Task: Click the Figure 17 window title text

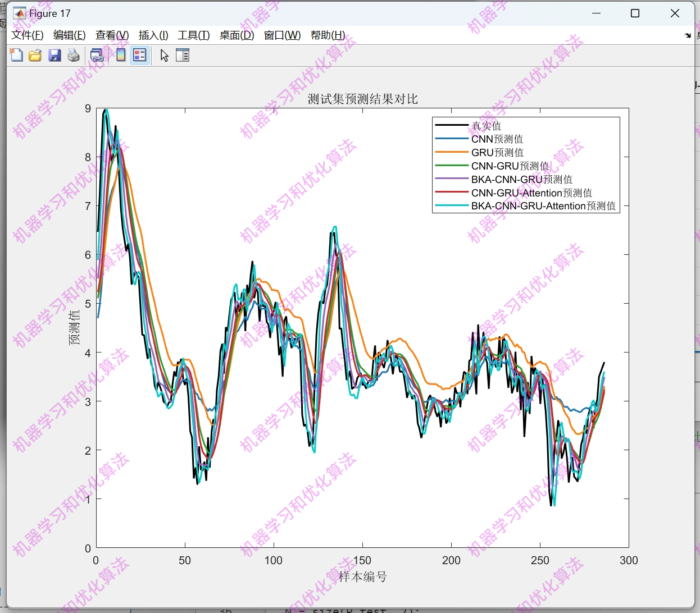Action: 50,13
